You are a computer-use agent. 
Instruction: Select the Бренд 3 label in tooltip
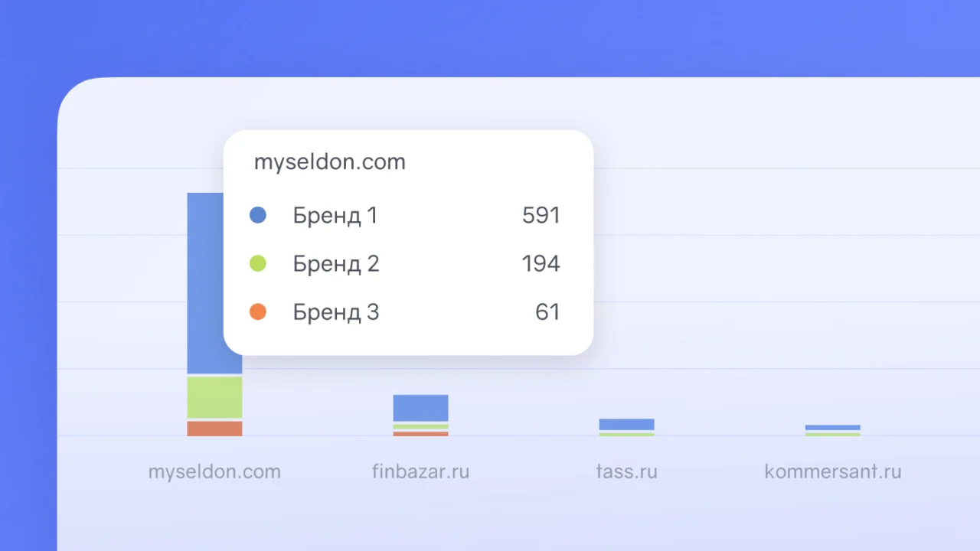(336, 312)
